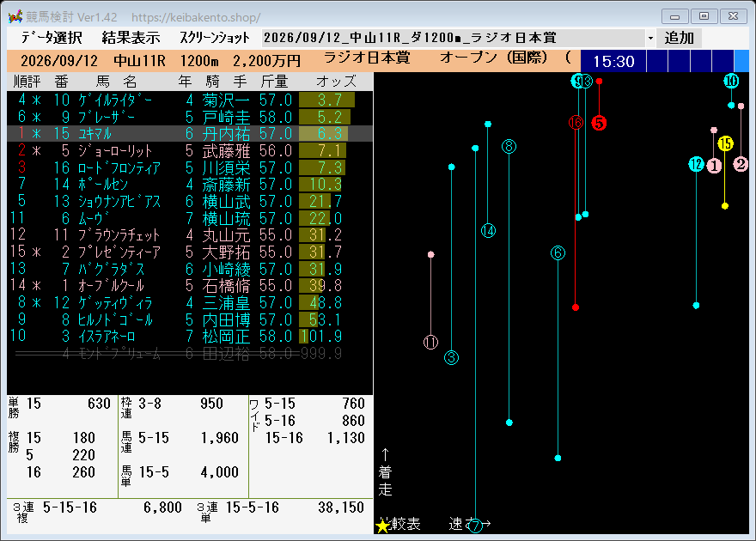Click the cyan circled 8 chart marker

pyautogui.click(x=509, y=147)
